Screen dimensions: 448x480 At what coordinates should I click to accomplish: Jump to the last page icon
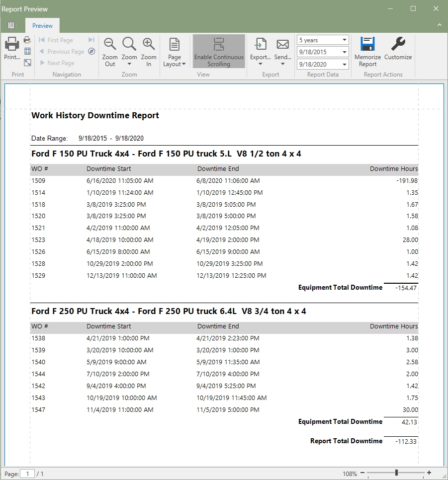[91, 40]
